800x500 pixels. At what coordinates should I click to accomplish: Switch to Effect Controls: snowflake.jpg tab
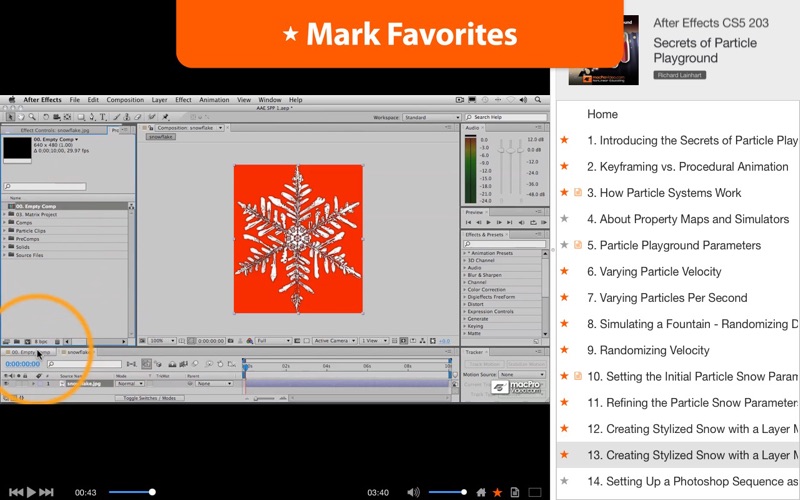[x=55, y=130]
